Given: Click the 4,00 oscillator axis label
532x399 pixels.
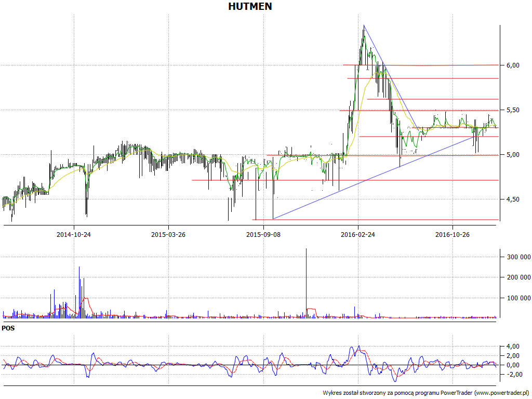Looking at the screenshot, I should pyautogui.click(x=513, y=347).
